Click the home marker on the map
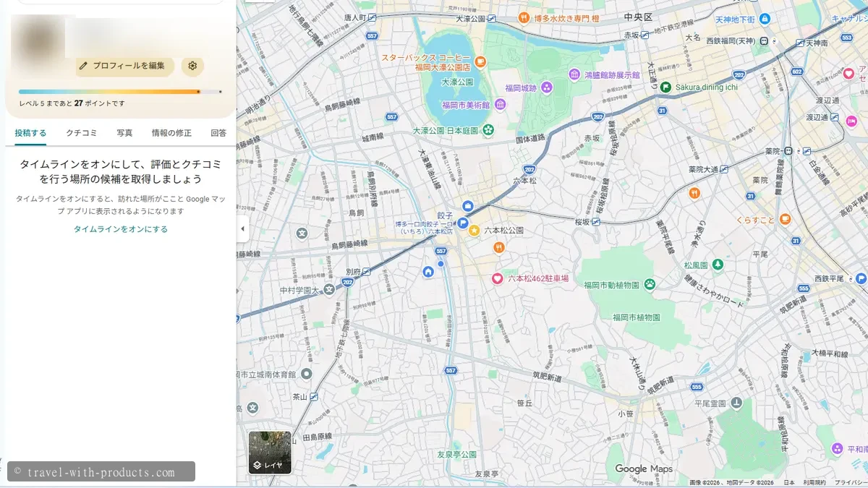Viewport: 868px width, 488px height. pos(428,272)
